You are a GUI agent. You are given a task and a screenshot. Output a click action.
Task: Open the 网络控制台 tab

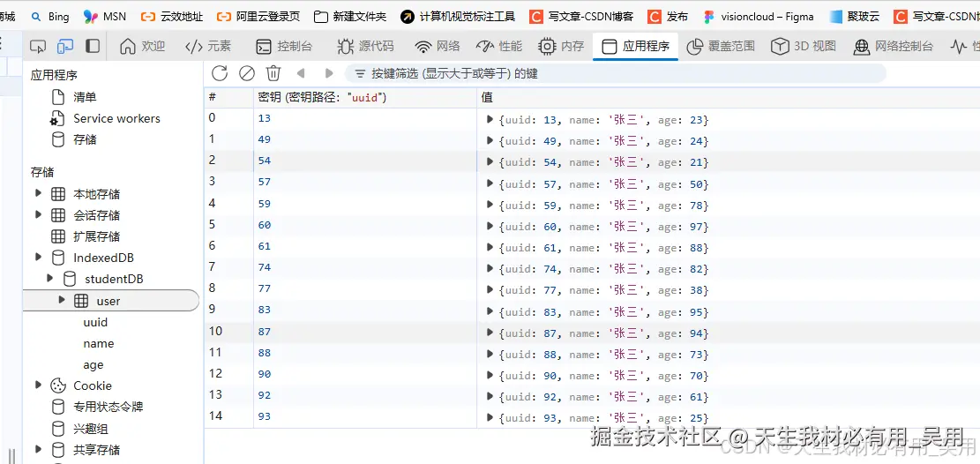pyautogui.click(x=894, y=46)
